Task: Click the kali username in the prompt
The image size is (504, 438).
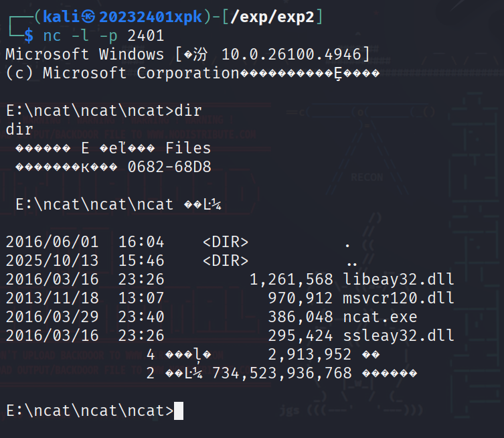Action: 62,17
